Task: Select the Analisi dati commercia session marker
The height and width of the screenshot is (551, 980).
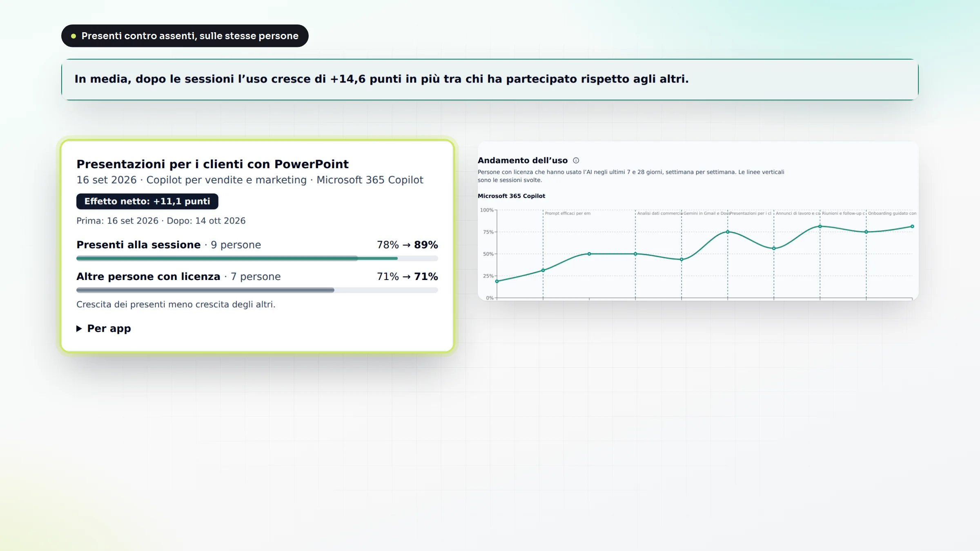Action: (x=659, y=213)
